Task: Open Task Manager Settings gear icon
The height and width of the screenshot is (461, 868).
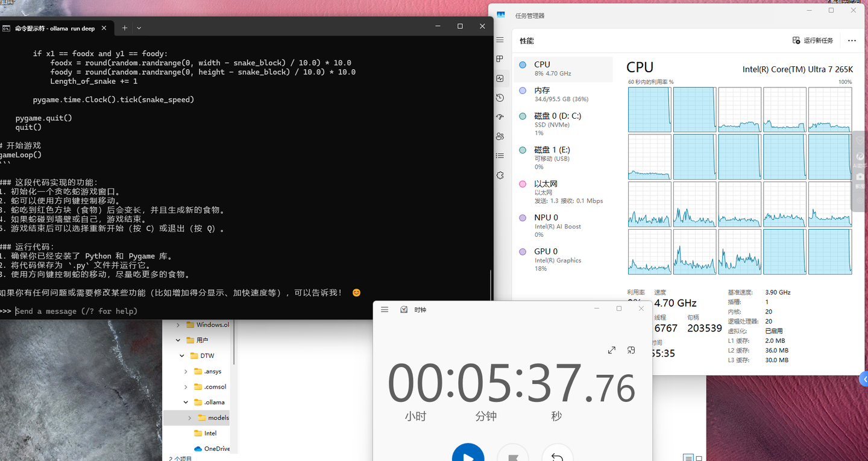Action: tap(500, 175)
